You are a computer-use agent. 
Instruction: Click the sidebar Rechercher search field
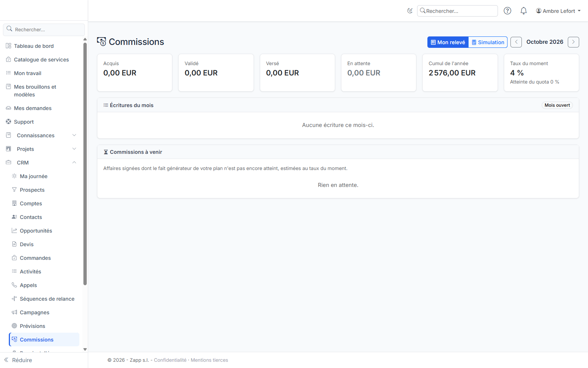[x=44, y=29]
